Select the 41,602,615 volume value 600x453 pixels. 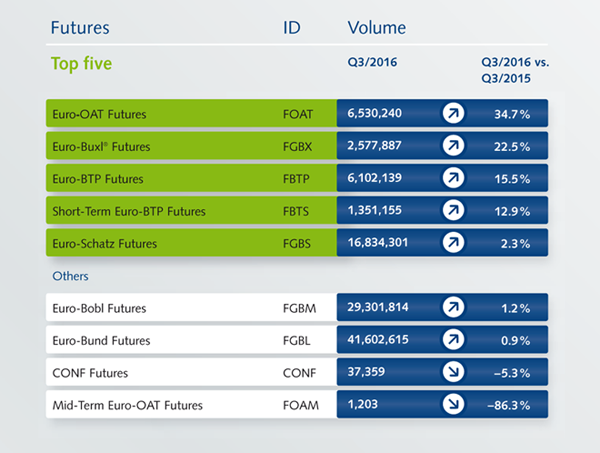(380, 340)
